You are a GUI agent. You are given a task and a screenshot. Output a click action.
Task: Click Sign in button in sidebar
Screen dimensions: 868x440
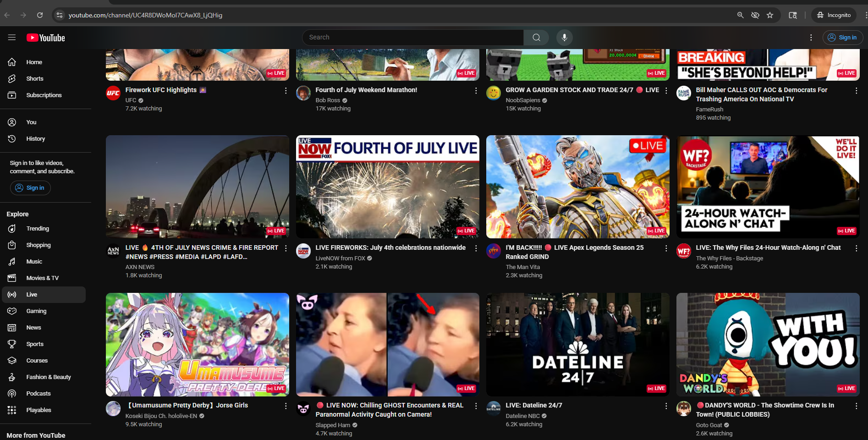[30, 187]
